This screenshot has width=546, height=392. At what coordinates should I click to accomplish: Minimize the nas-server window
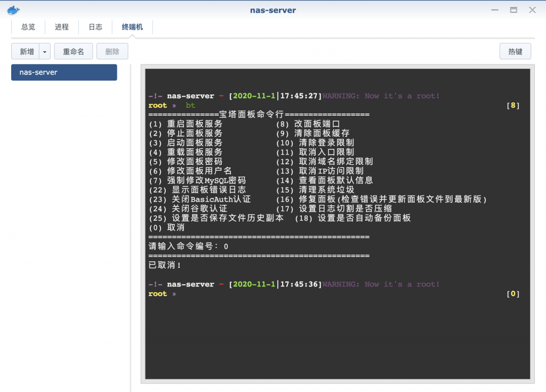(x=495, y=10)
